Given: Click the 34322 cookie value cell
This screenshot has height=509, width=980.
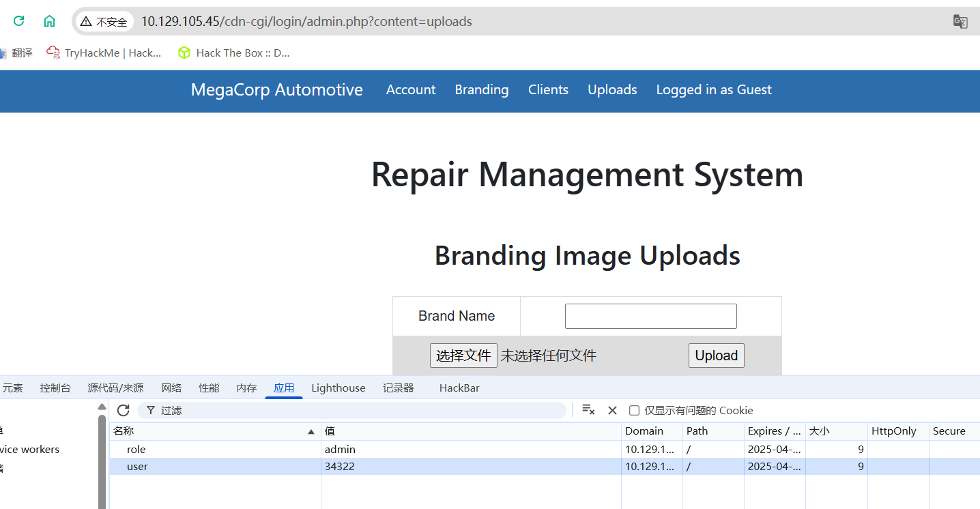Looking at the screenshot, I should tap(471, 467).
